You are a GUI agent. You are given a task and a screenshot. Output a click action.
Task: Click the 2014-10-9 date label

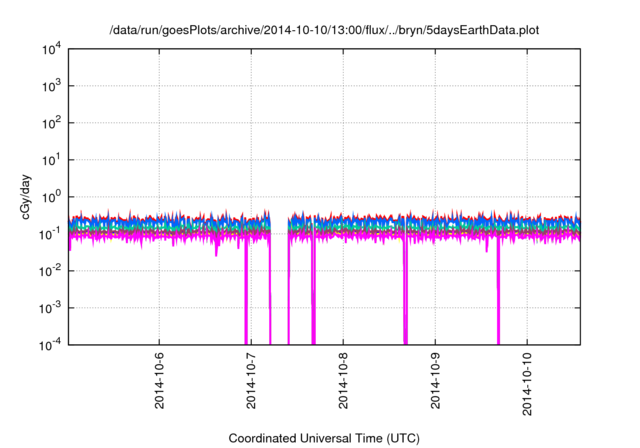coord(436,381)
